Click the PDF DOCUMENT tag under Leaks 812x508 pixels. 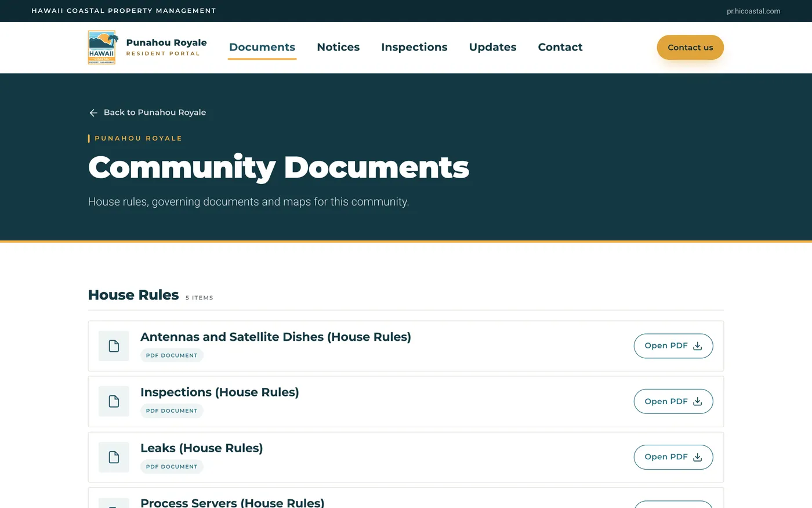[172, 467]
